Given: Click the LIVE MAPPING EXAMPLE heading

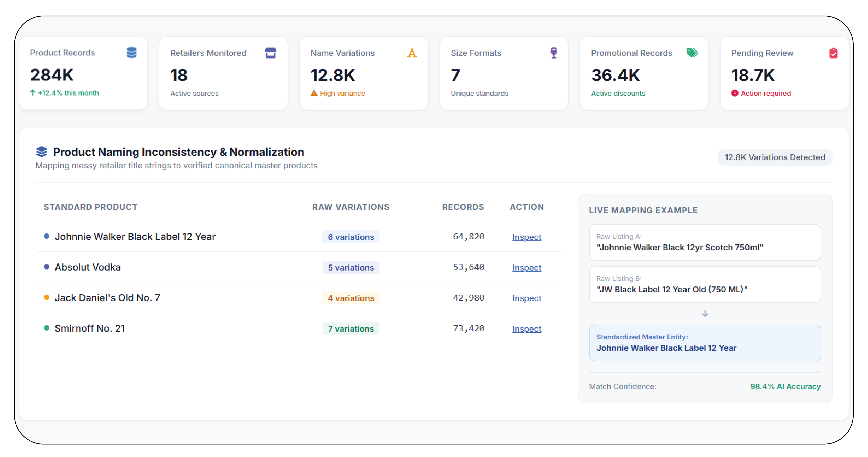Looking at the screenshot, I should (x=643, y=210).
